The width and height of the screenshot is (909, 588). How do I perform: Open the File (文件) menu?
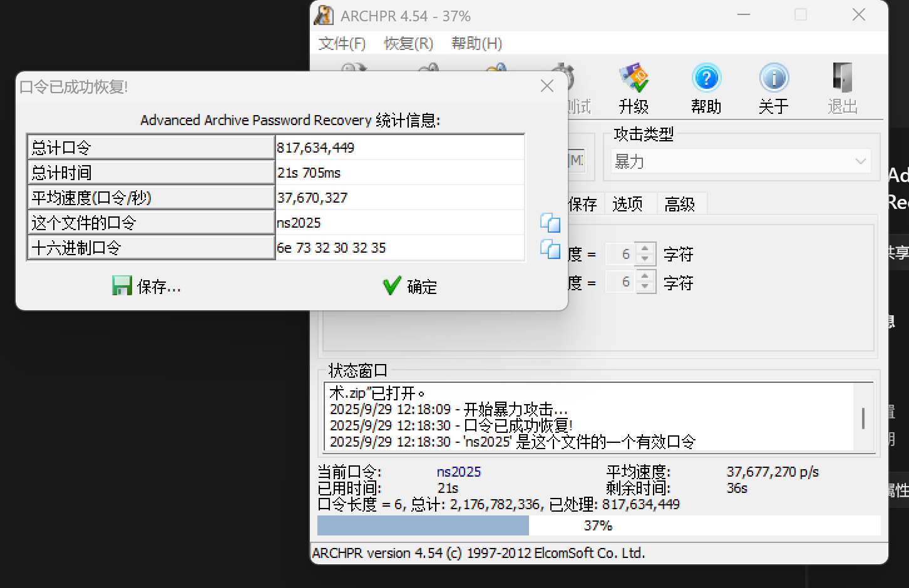[x=342, y=43]
